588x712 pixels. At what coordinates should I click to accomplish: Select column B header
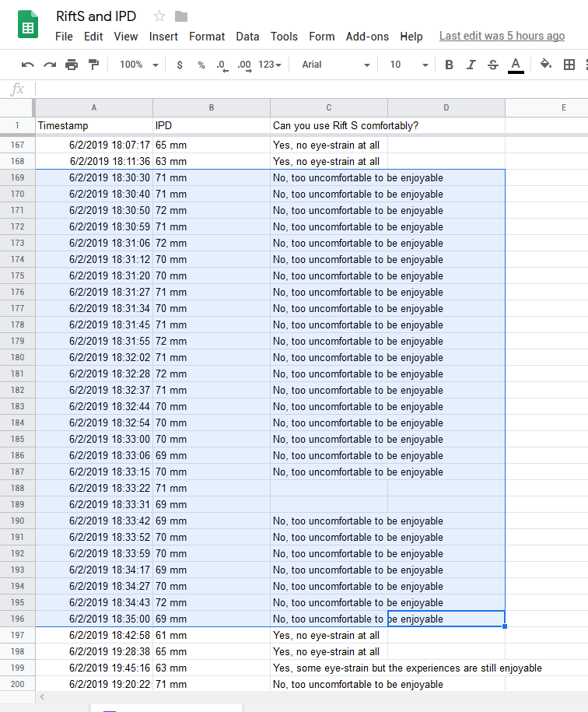click(x=212, y=107)
